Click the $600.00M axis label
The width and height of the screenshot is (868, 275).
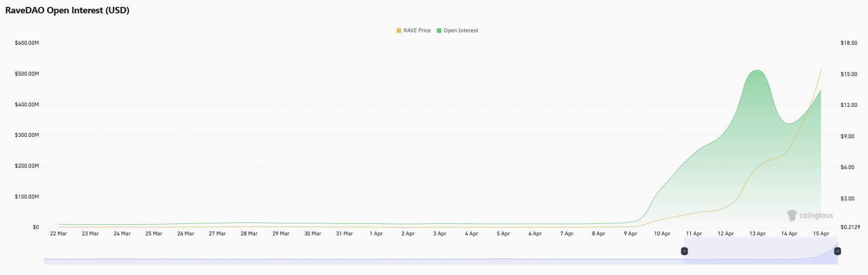coord(27,43)
